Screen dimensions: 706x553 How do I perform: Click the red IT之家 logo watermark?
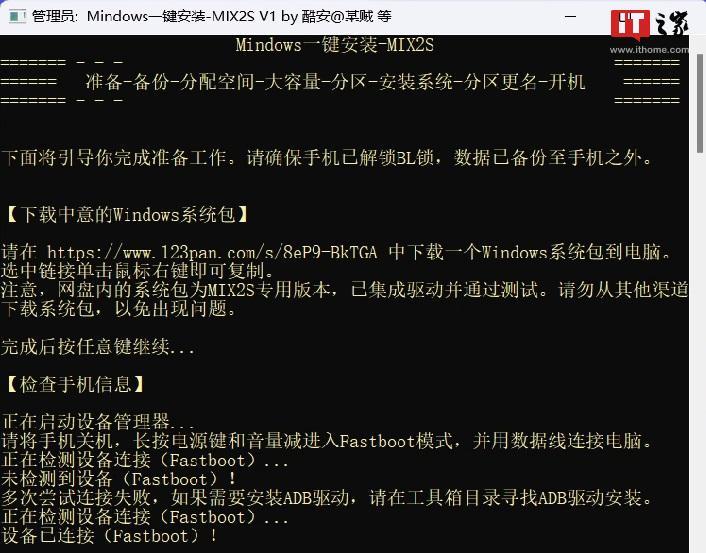pos(629,25)
